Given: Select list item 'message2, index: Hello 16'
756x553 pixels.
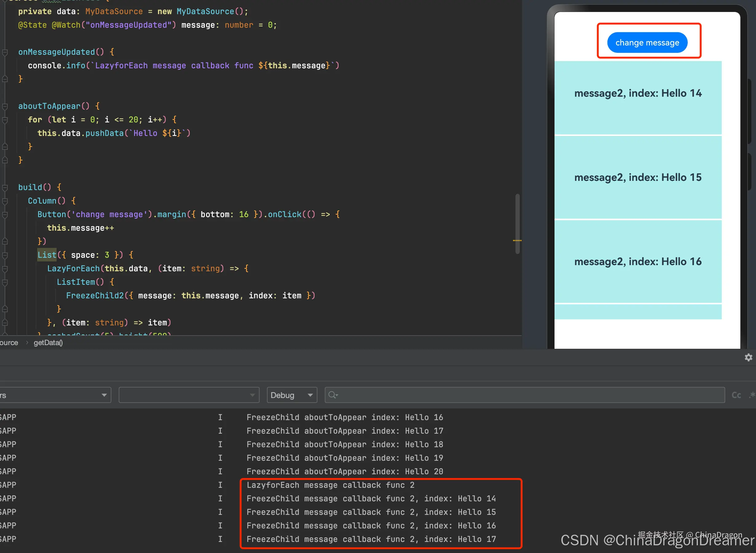Looking at the screenshot, I should click(638, 261).
